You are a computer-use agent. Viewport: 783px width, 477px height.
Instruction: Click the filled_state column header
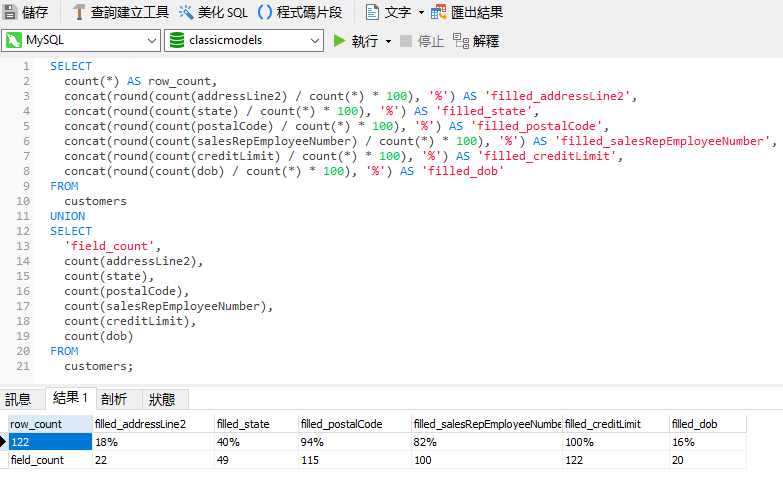(x=256, y=424)
